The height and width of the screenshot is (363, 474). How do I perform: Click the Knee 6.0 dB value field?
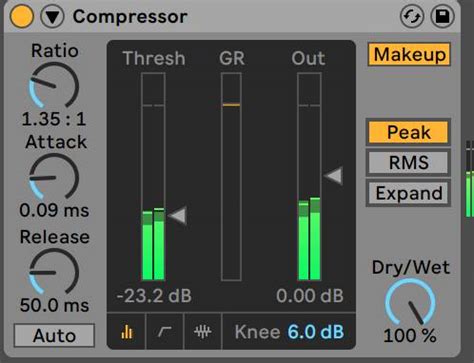click(x=316, y=332)
